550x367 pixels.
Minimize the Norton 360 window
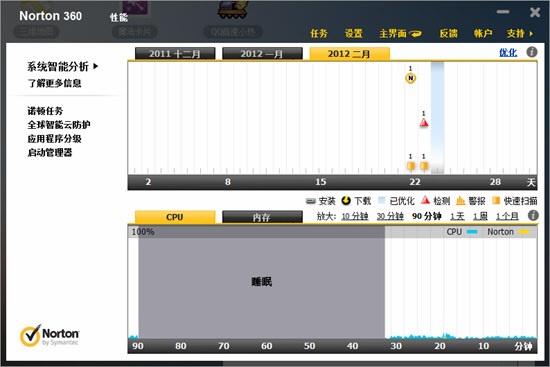tap(503, 12)
